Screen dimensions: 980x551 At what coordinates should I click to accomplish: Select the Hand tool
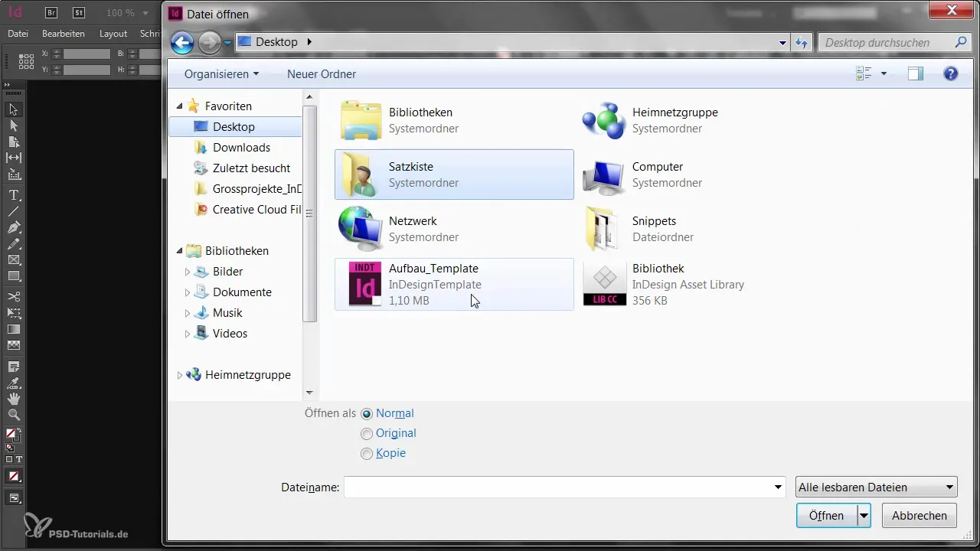(x=14, y=398)
